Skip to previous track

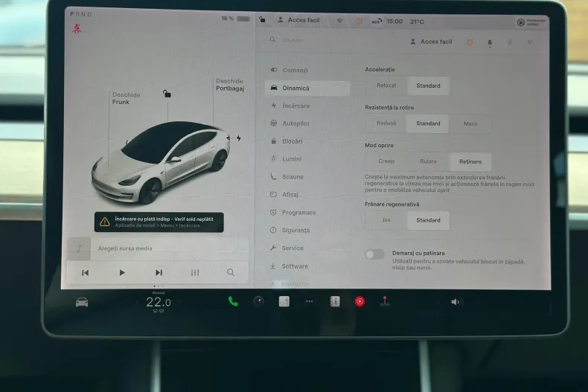(85, 273)
